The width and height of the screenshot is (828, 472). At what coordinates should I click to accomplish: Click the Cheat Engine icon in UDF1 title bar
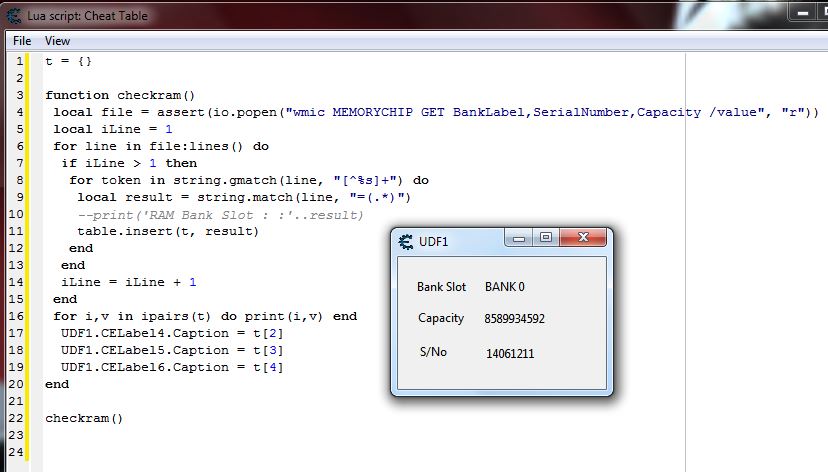click(x=406, y=241)
